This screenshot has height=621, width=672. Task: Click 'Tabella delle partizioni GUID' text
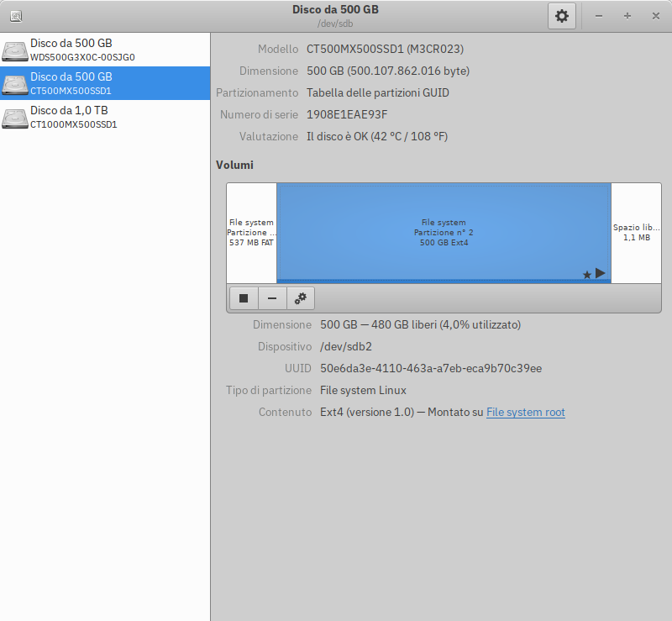(377, 92)
